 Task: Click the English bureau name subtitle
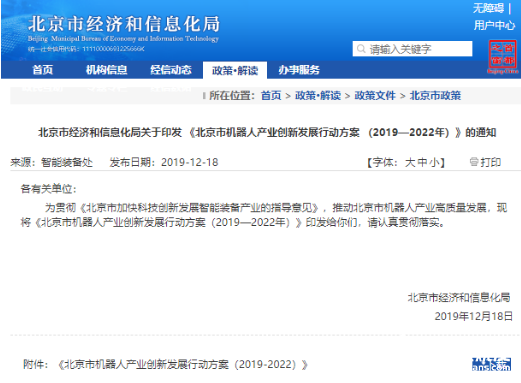coord(123,39)
